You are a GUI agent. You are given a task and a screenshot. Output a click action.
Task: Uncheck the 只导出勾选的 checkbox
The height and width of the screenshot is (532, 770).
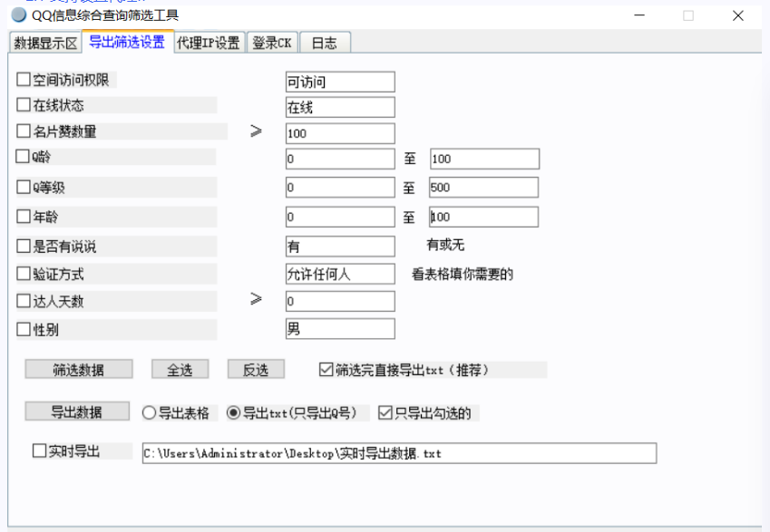pos(385,412)
